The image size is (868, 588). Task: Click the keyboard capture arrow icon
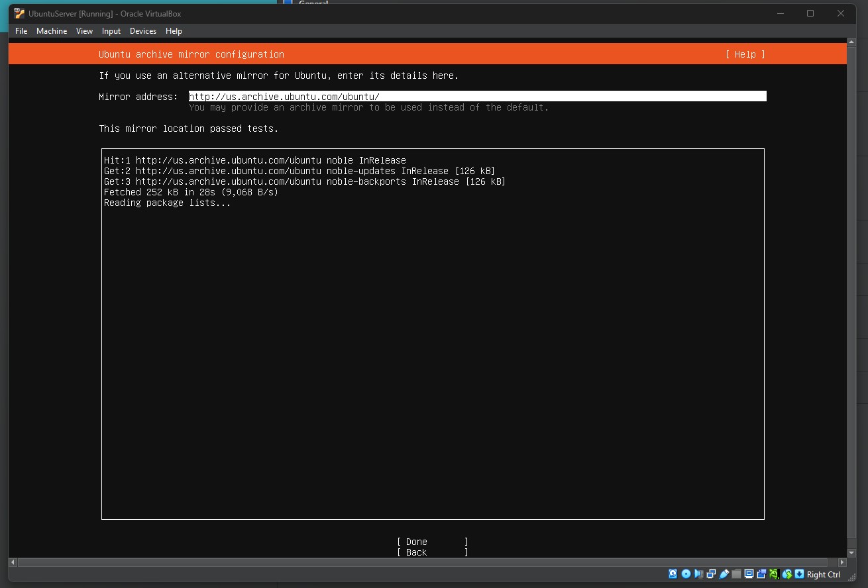800,574
